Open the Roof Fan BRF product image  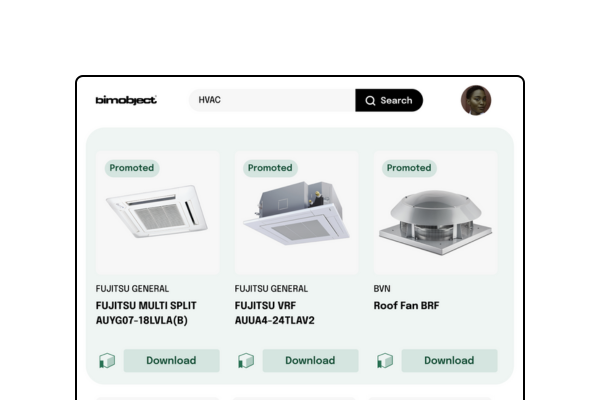[435, 212]
